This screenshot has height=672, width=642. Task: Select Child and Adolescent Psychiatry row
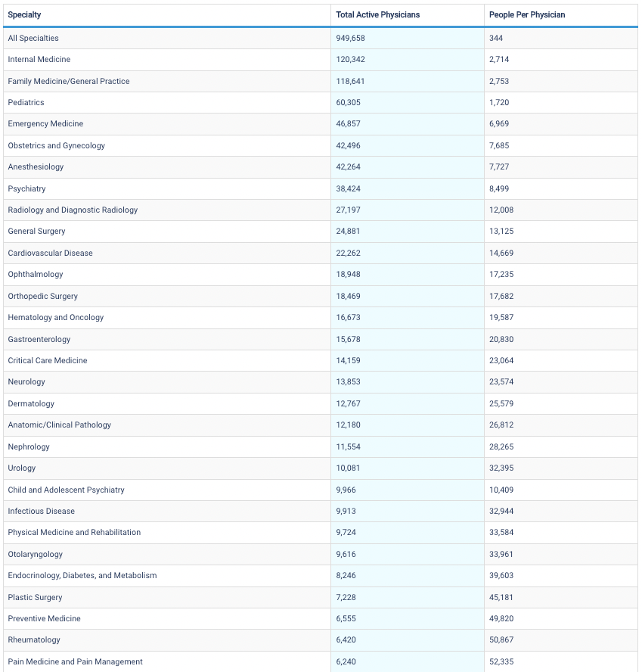coord(66,490)
